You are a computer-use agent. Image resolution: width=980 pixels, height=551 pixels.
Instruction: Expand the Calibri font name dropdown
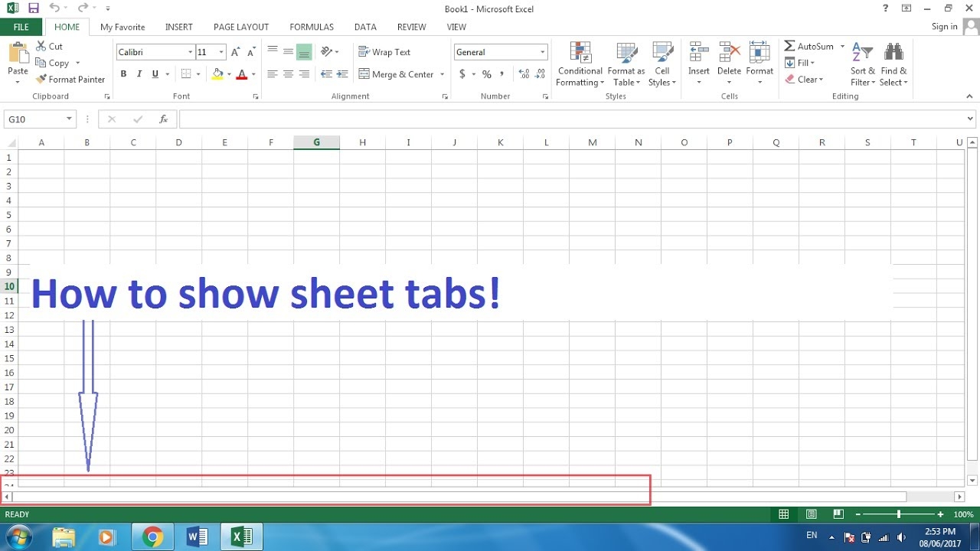191,52
